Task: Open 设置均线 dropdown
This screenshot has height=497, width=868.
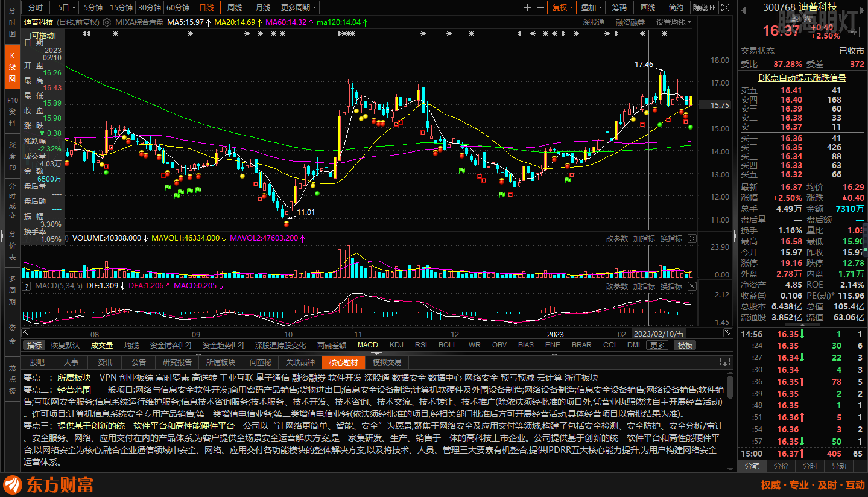Action: [674, 22]
